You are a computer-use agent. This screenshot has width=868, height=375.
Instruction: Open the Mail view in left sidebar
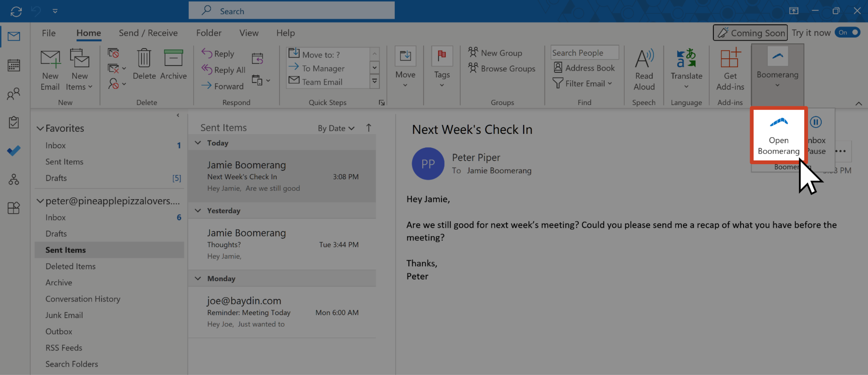pyautogui.click(x=14, y=36)
